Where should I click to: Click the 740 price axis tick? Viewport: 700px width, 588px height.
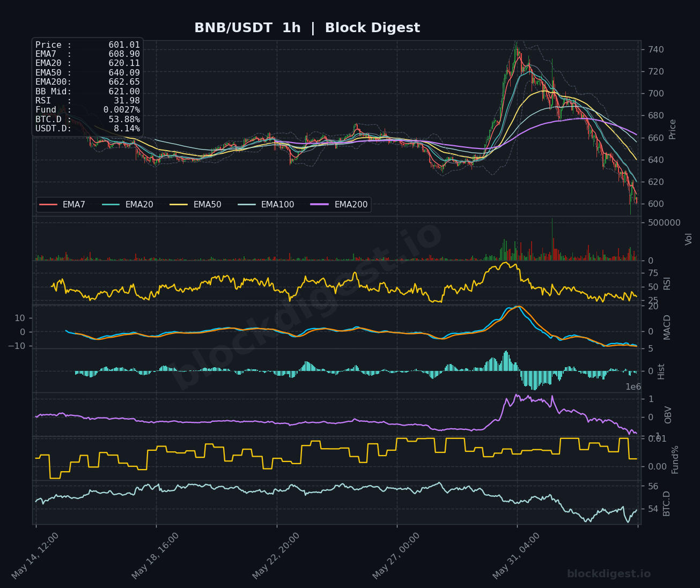coord(655,50)
